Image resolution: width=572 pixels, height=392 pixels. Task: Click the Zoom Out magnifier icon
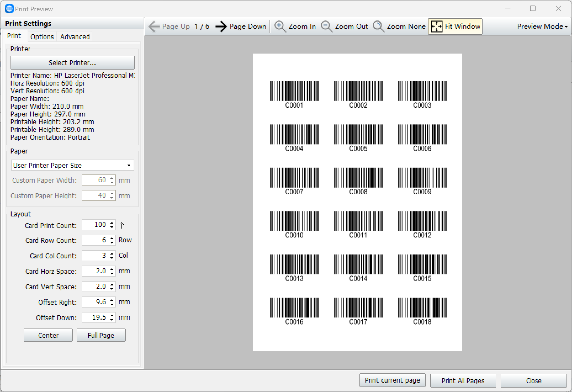click(327, 27)
